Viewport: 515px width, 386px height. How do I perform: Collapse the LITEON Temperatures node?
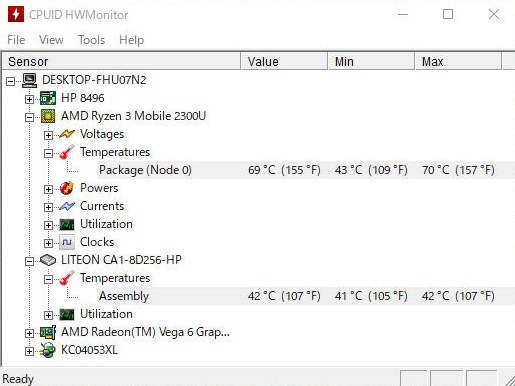(48, 279)
